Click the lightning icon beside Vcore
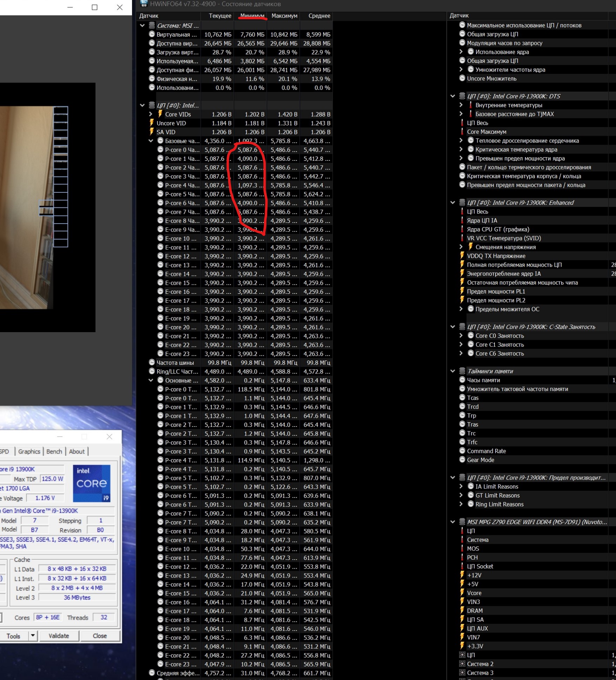 point(462,593)
